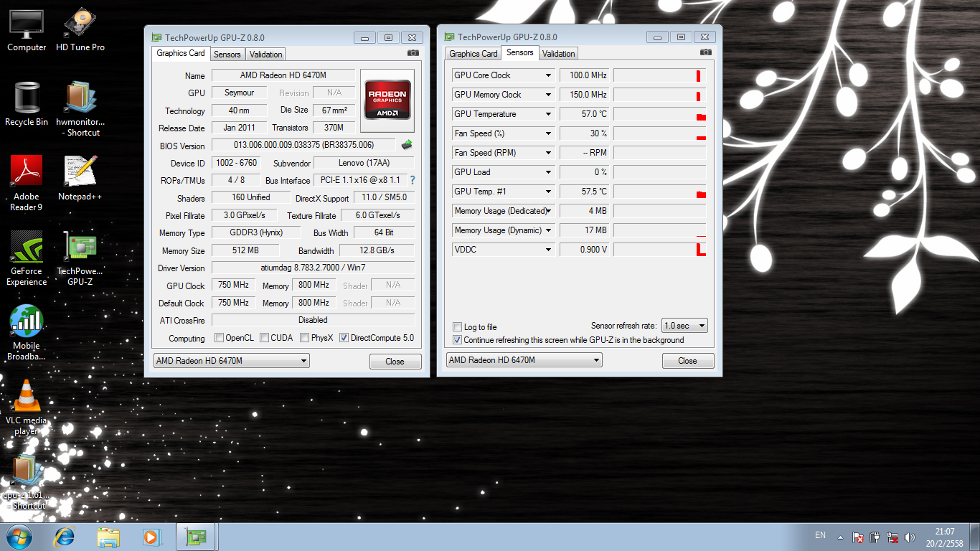Screen dimensions: 980x551
Task: Switch to Graphics Card tab in Sensors window
Action: tap(473, 54)
